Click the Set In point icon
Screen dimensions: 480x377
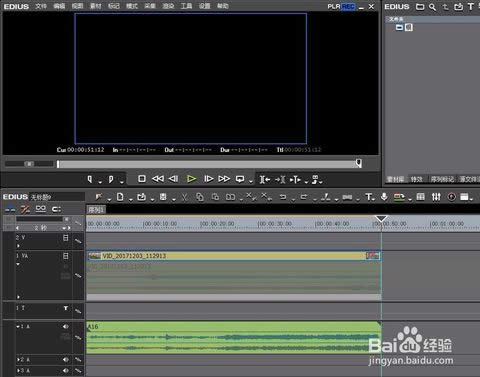tap(90, 179)
